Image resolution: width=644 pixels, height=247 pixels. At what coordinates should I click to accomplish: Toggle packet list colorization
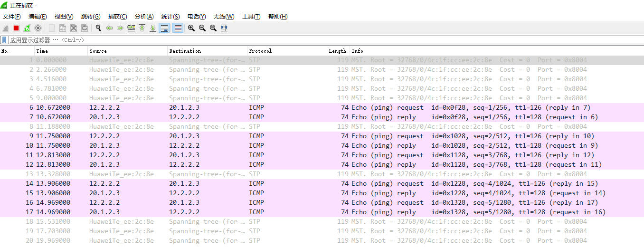(x=178, y=28)
